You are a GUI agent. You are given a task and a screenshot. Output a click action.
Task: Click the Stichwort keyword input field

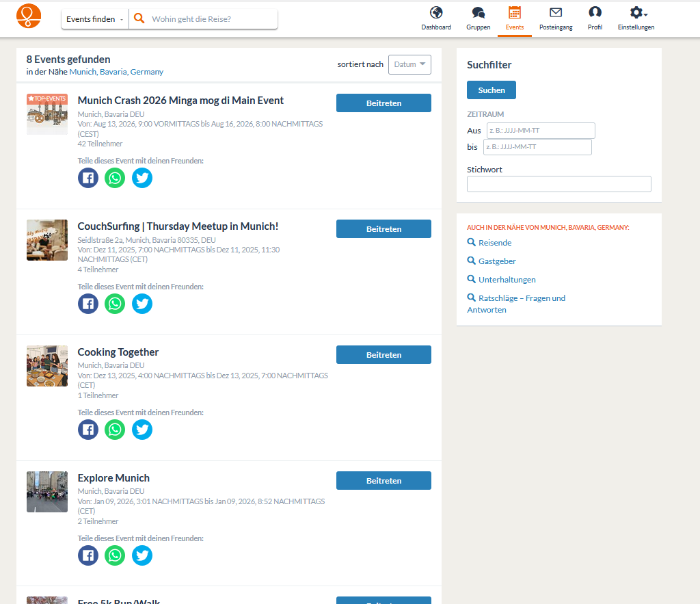(558, 184)
